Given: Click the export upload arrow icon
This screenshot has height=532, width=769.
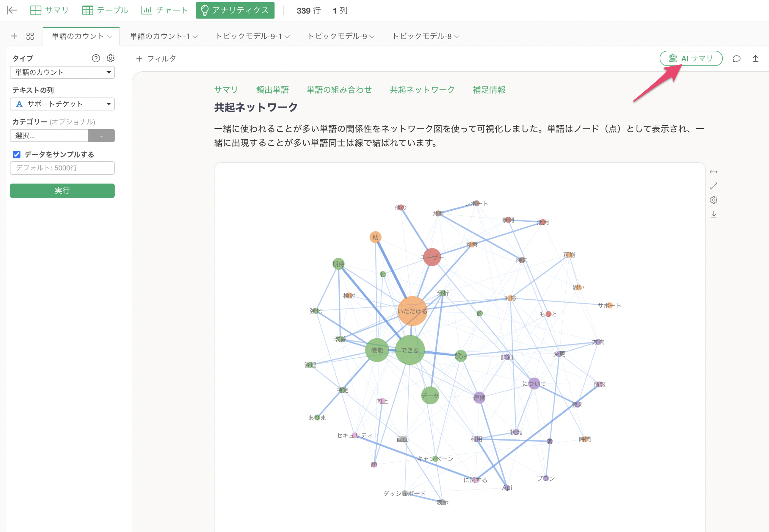Looking at the screenshot, I should [755, 59].
